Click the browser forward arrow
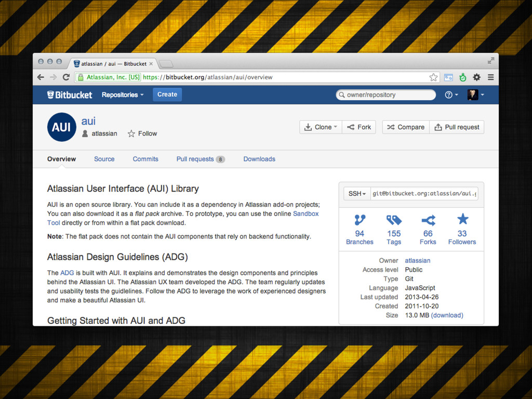This screenshot has height=399, width=532. click(x=54, y=77)
